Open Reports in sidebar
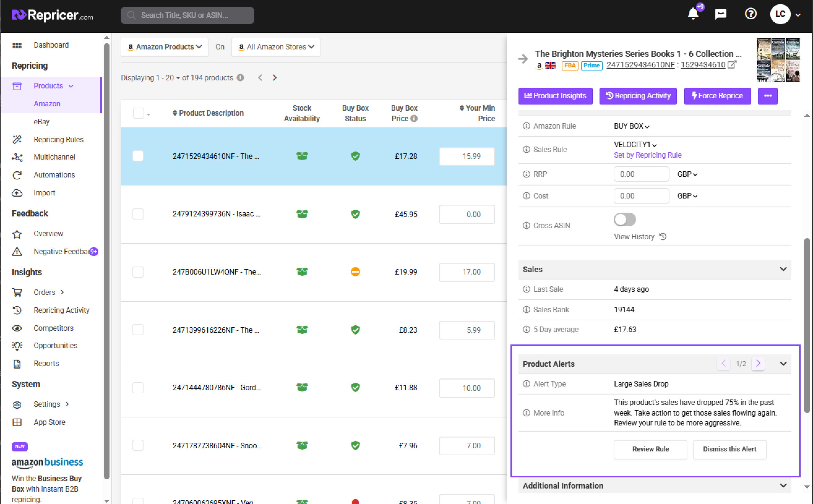 46,364
